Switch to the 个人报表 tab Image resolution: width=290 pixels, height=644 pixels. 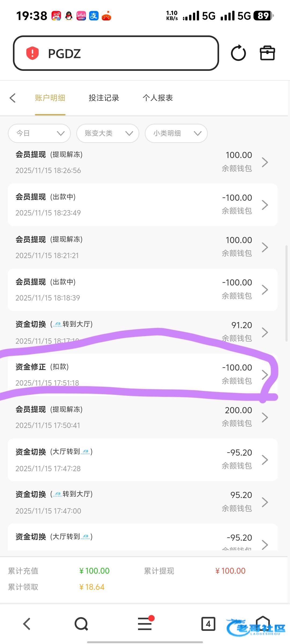click(x=158, y=98)
